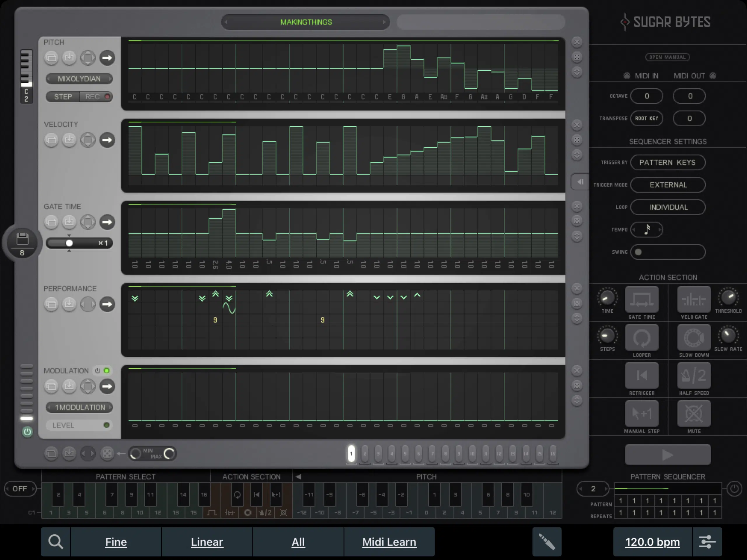
Task: Click the Modulation lane right arrow button
Action: click(107, 386)
